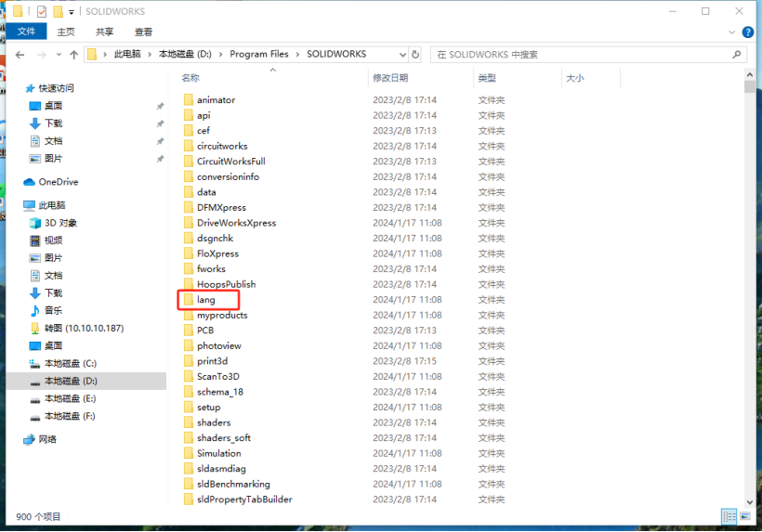Viewport: 762px width, 532px height.
Task: Click the search SOLIDWORKS input field
Action: 581,55
